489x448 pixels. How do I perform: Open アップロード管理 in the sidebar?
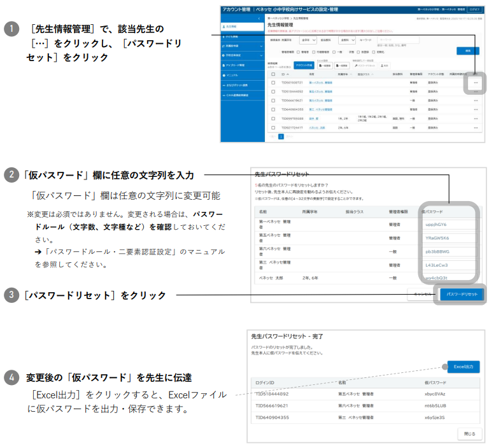click(237, 65)
